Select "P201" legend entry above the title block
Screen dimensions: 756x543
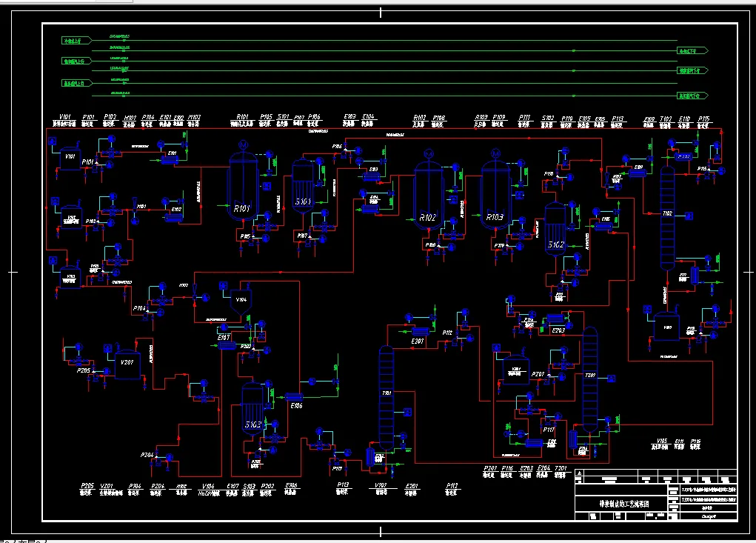click(490, 468)
